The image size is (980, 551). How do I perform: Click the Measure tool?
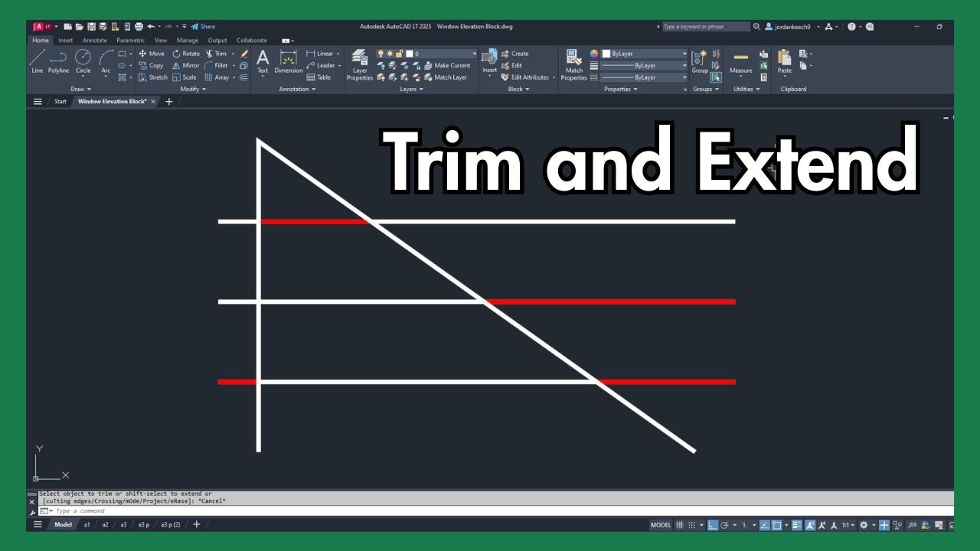click(x=740, y=61)
